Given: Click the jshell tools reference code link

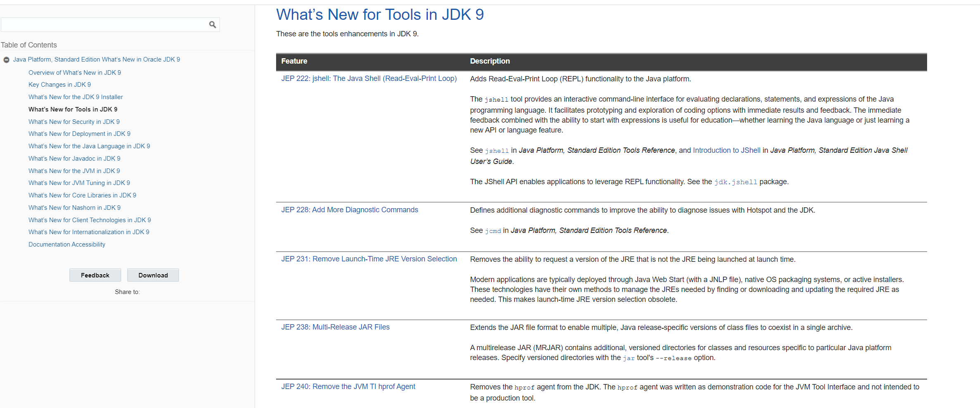Looking at the screenshot, I should click(x=497, y=151).
